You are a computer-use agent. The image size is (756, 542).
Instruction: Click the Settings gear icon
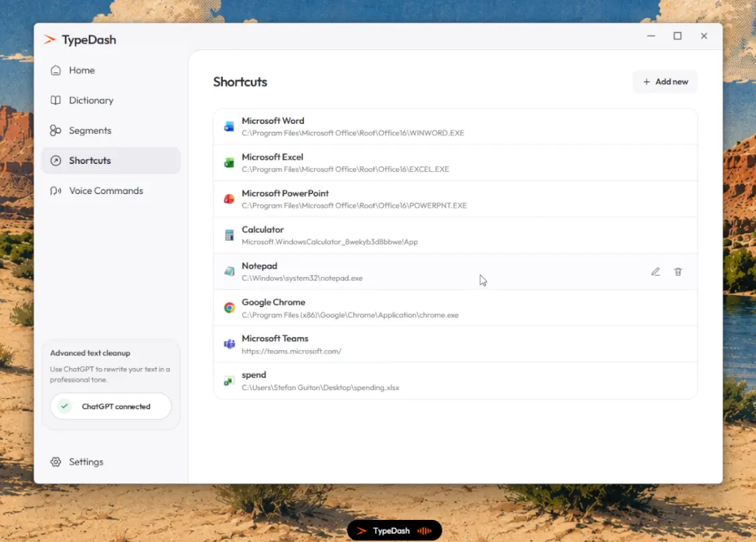[56, 462]
